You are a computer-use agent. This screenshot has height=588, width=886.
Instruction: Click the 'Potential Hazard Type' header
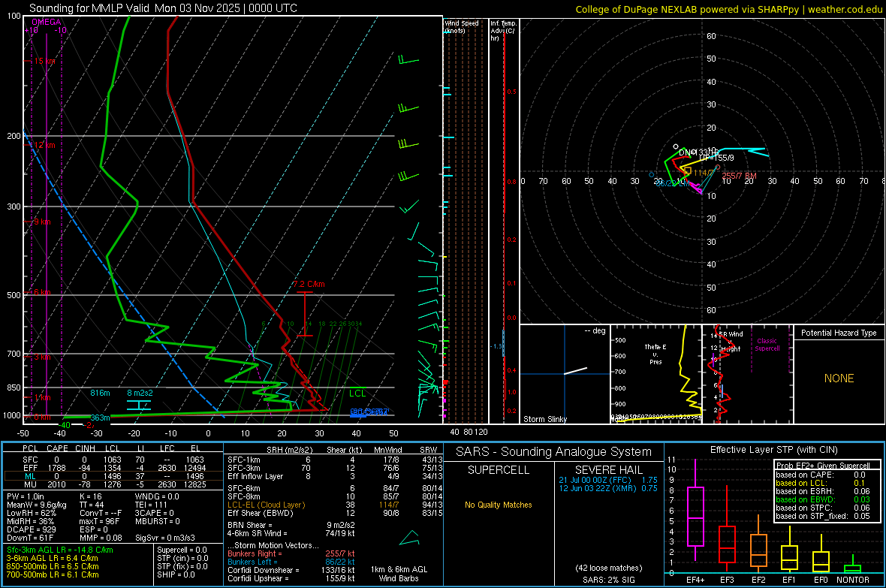(839, 333)
